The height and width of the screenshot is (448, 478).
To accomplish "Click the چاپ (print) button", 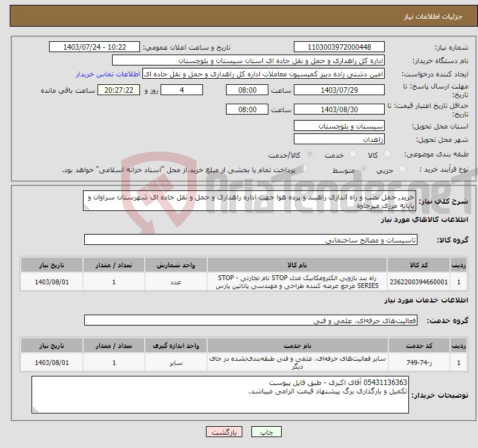I will [266, 432].
